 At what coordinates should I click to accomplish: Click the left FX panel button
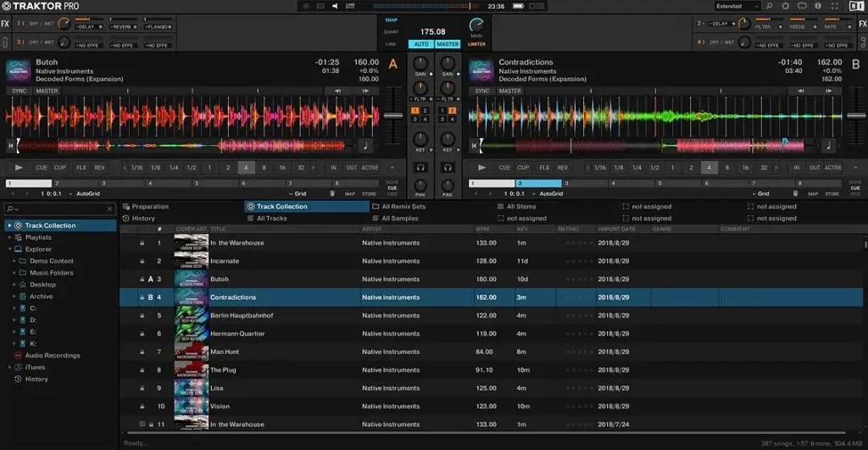5,24
